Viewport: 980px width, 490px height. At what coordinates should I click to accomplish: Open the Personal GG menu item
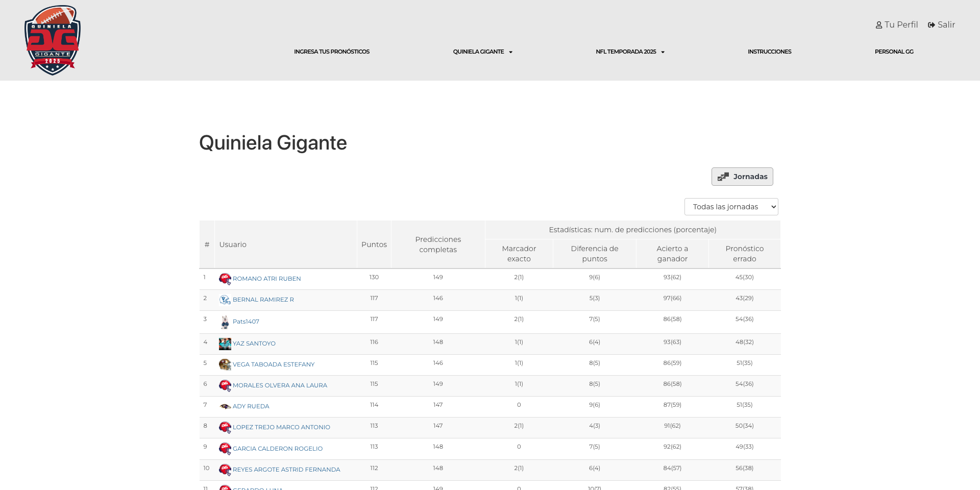coord(894,52)
